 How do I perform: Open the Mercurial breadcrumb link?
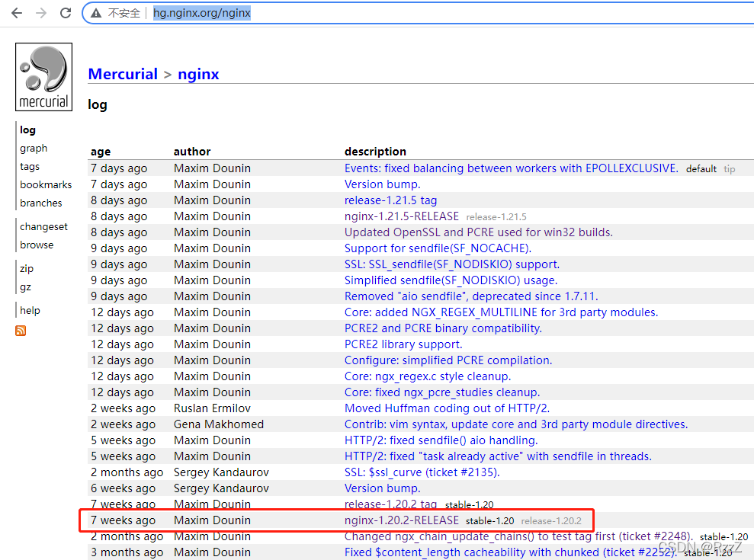pyautogui.click(x=123, y=74)
